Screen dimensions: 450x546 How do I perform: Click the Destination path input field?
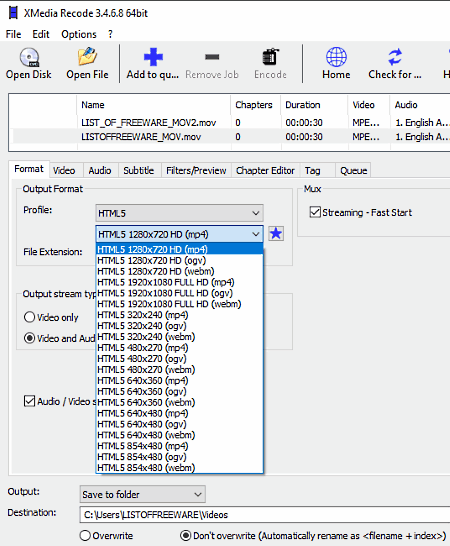click(265, 515)
